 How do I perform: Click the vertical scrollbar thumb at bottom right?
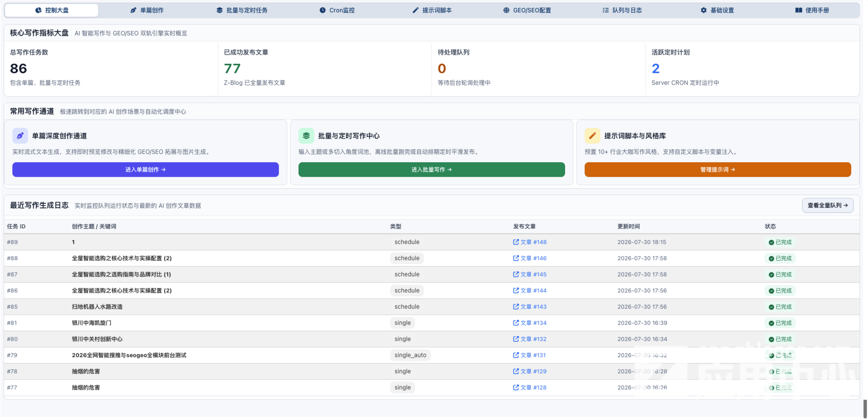[865, 409]
